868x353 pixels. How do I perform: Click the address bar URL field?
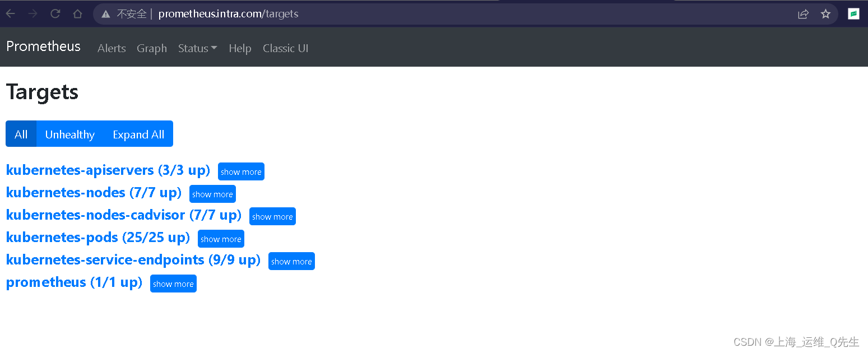point(448,14)
